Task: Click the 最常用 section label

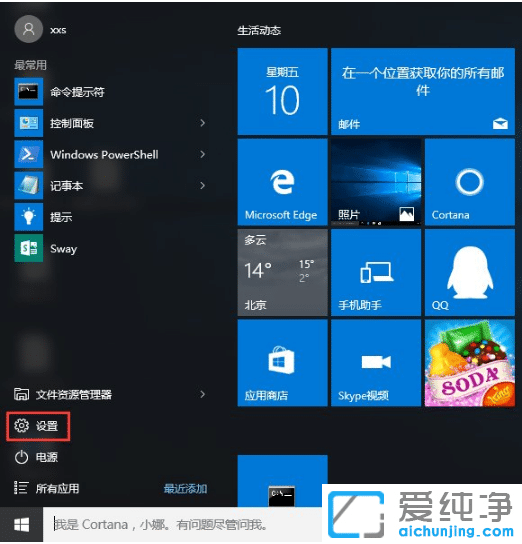Action: [30, 65]
